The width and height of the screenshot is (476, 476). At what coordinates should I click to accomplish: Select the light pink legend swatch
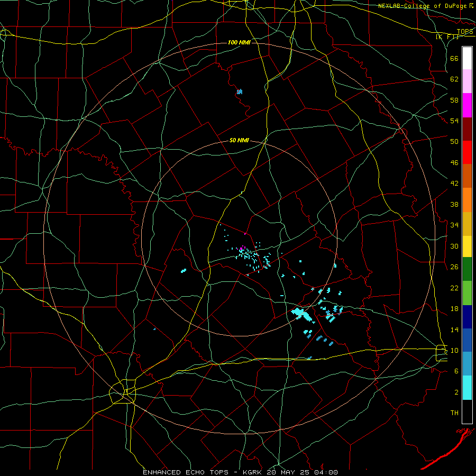point(467,81)
